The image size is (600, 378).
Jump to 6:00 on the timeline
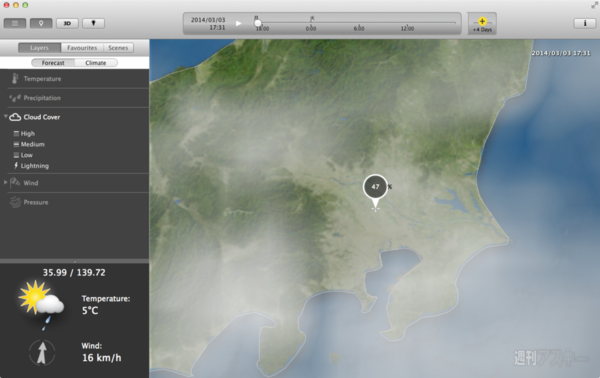coord(359,29)
